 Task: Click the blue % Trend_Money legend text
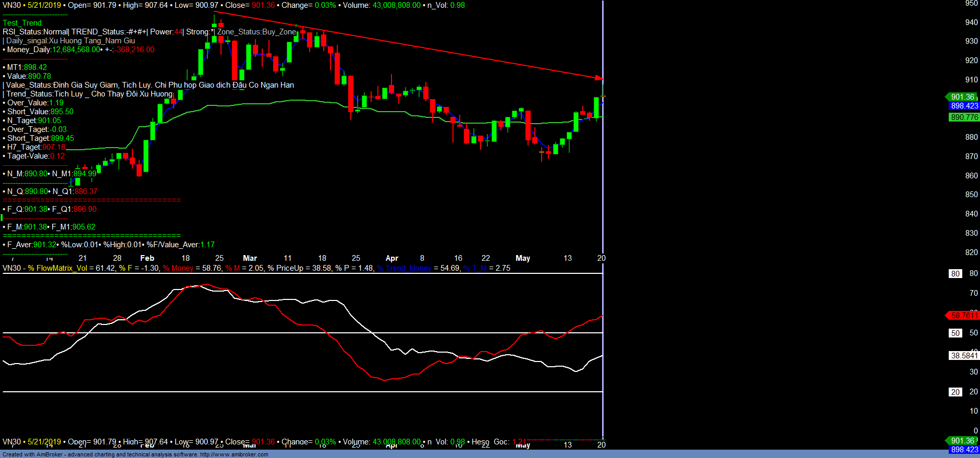(x=404, y=268)
